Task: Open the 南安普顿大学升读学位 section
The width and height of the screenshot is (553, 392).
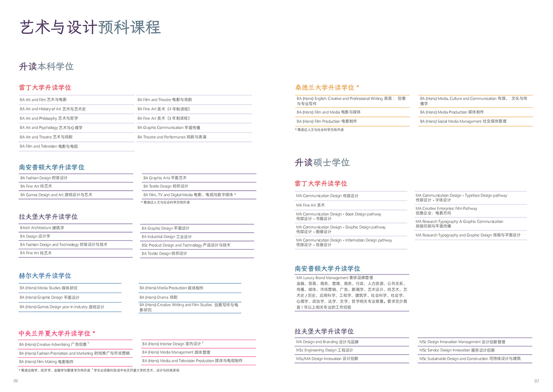Action: point(52,167)
